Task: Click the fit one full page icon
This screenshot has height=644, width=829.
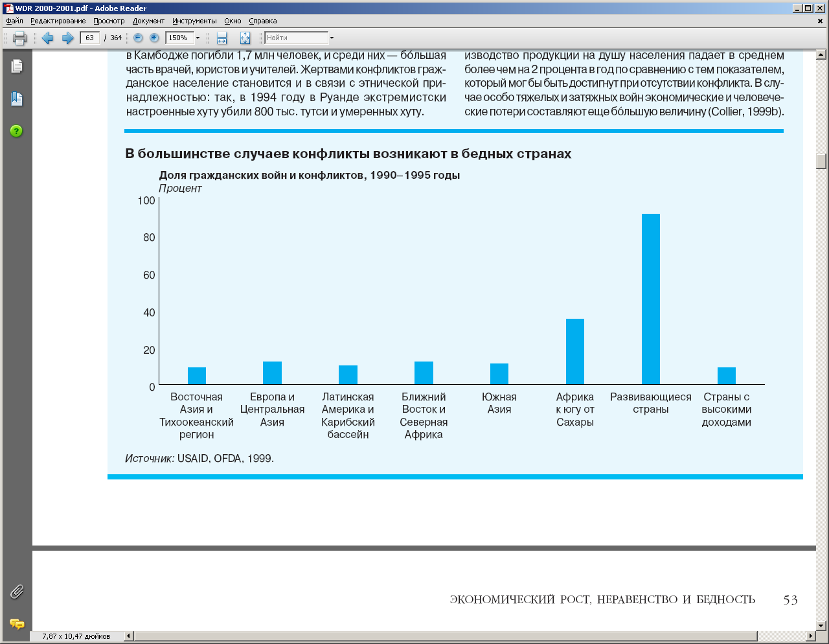Action: coord(245,38)
